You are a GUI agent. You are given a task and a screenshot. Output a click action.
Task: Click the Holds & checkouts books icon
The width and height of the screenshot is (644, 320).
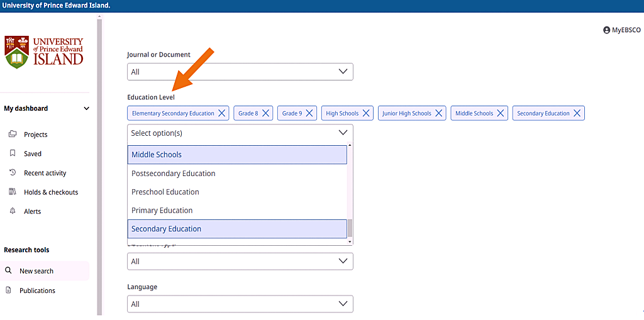coord(13,192)
